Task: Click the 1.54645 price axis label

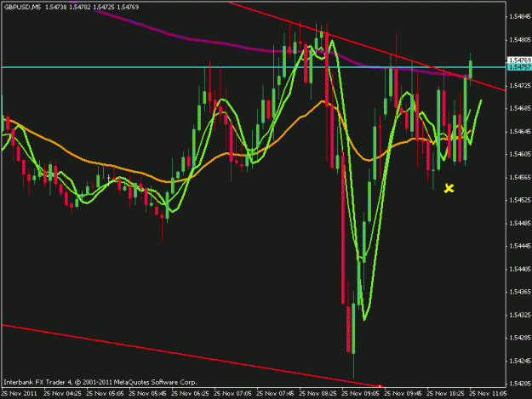Action: 520,131
